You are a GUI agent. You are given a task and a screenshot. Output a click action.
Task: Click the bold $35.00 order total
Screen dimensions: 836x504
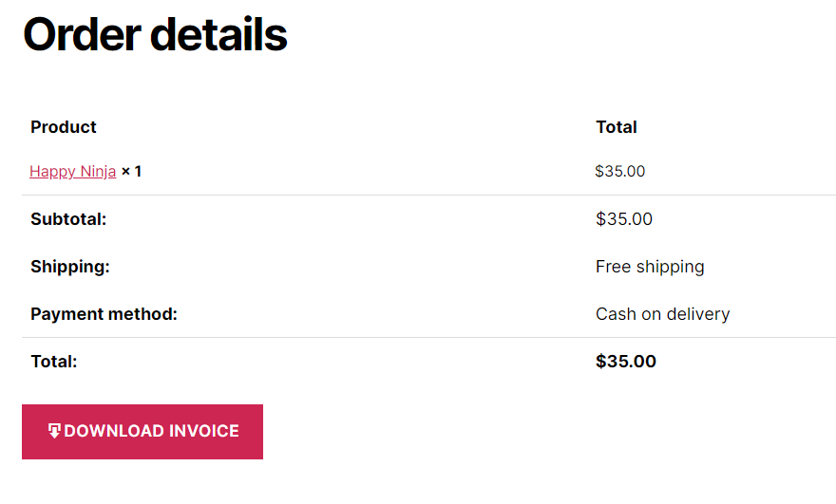(626, 362)
